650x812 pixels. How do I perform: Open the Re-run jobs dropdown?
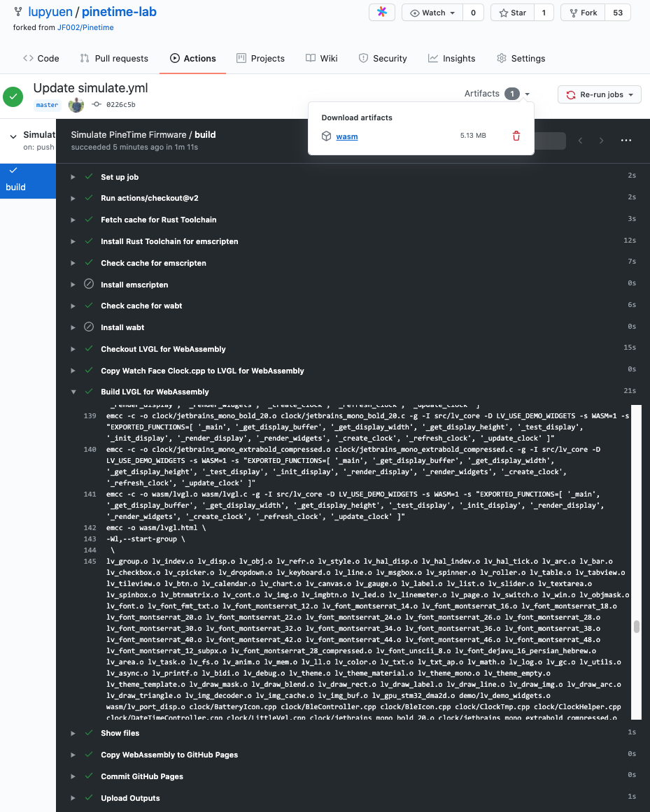[x=599, y=94]
